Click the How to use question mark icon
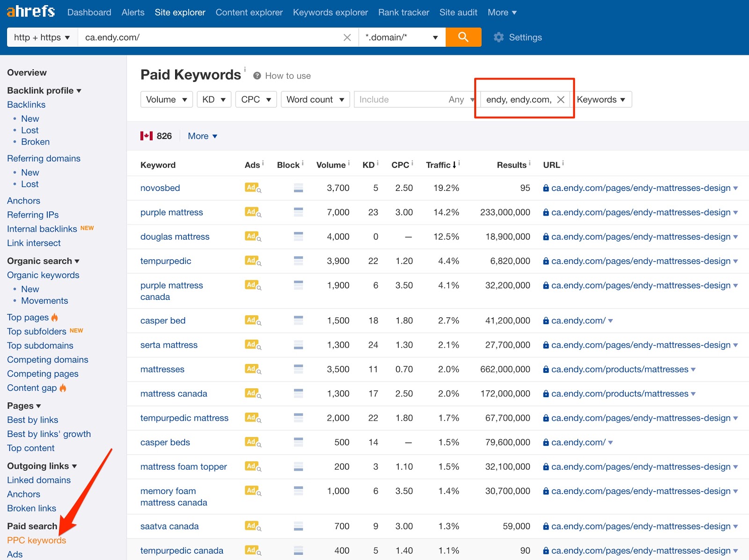749x560 pixels. pos(257,75)
